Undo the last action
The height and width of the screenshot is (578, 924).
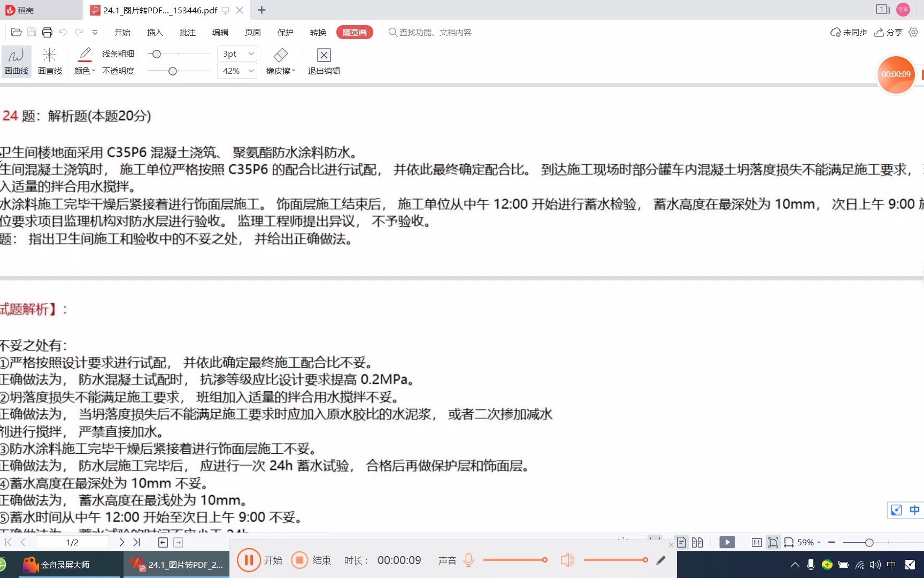63,32
